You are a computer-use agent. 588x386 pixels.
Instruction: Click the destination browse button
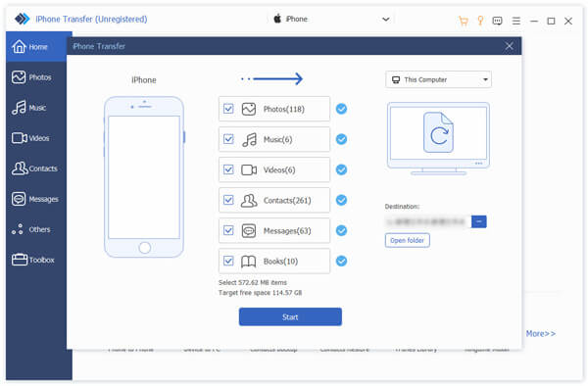(x=479, y=221)
